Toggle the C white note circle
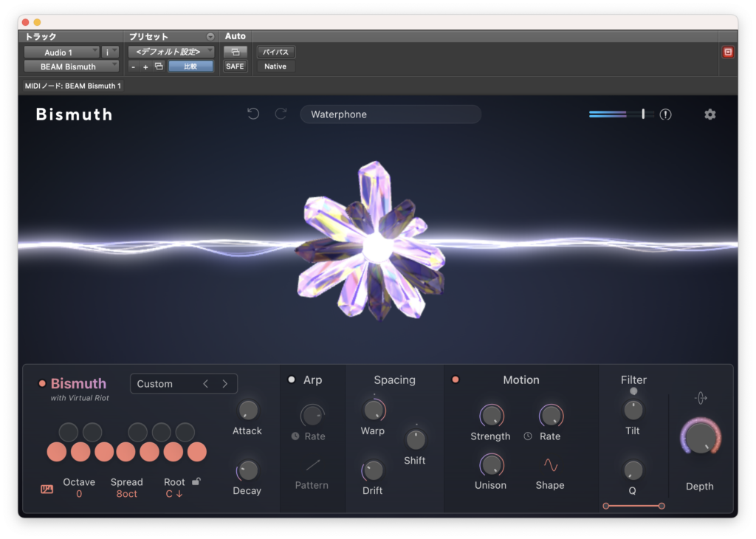 pyautogui.click(x=57, y=452)
